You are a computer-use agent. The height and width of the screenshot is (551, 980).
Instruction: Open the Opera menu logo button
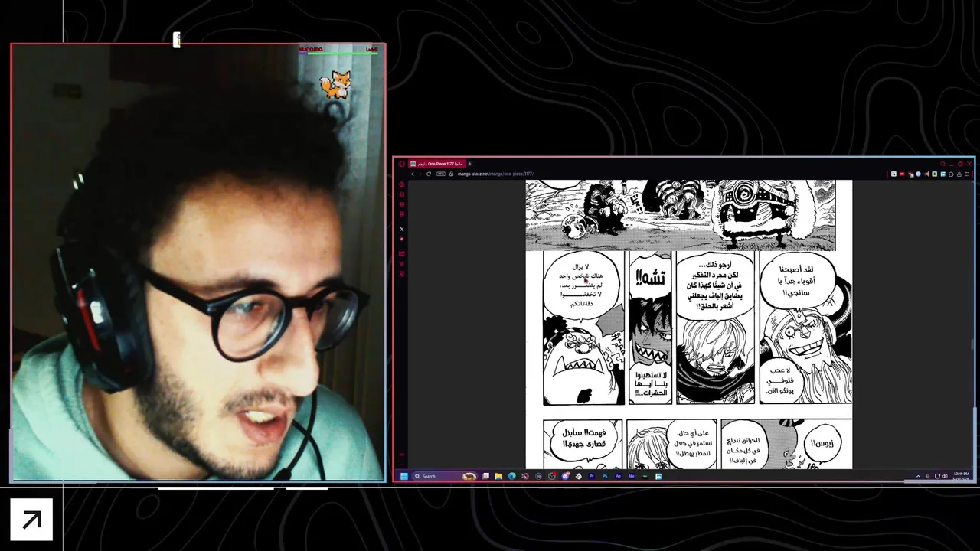402,164
